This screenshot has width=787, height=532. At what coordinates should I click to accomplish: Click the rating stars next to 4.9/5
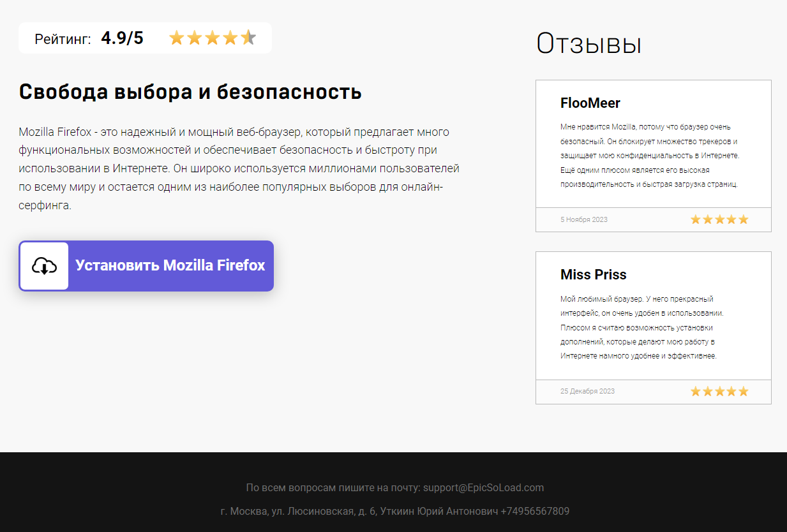(x=213, y=38)
